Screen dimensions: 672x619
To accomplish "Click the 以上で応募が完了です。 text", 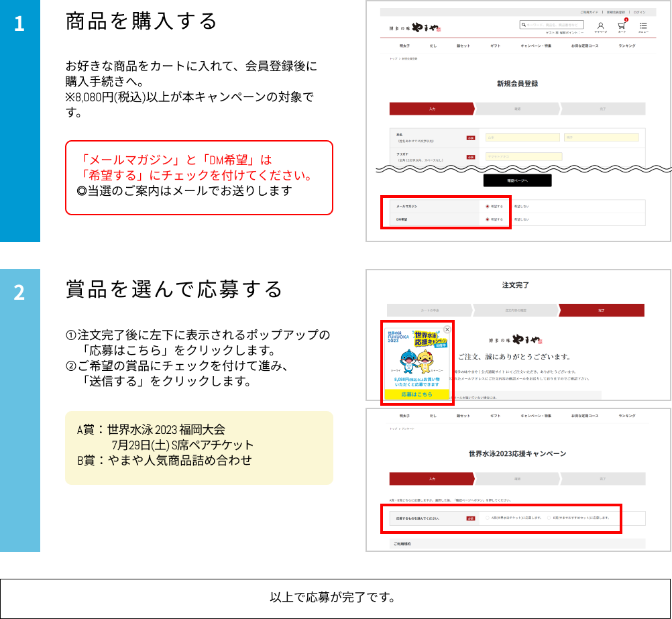I will coord(333,597).
